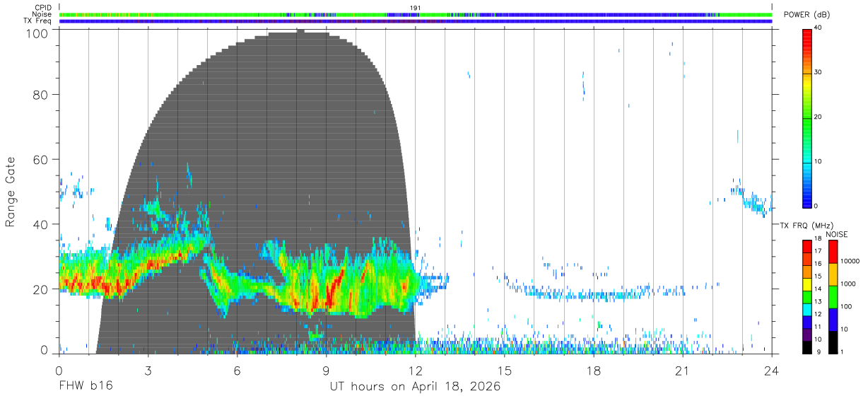Click the 60 range gate tick label
Screen dimensions: 868x401
click(x=41, y=160)
